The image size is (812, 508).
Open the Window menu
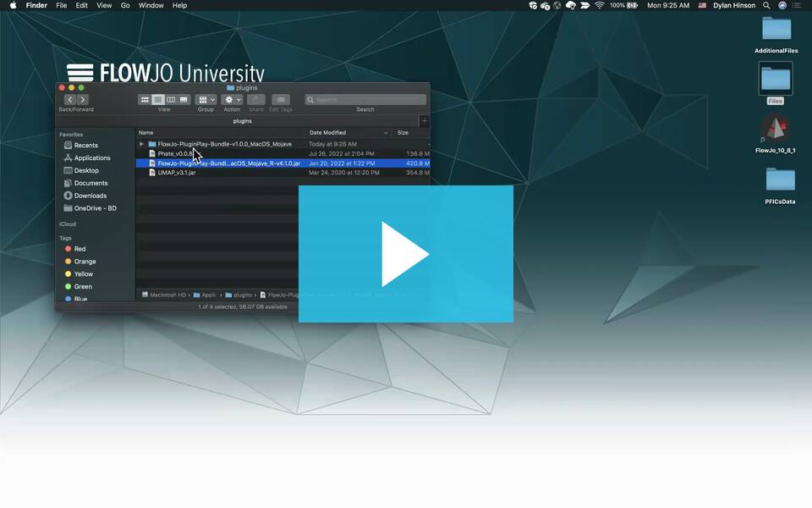151,5
